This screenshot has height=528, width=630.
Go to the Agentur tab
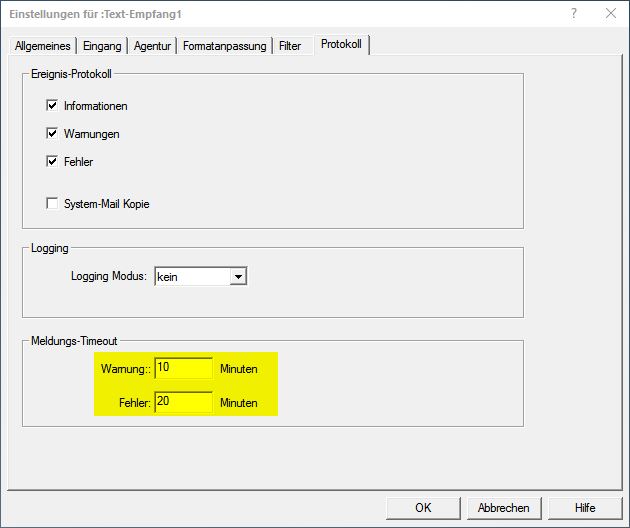(x=152, y=46)
